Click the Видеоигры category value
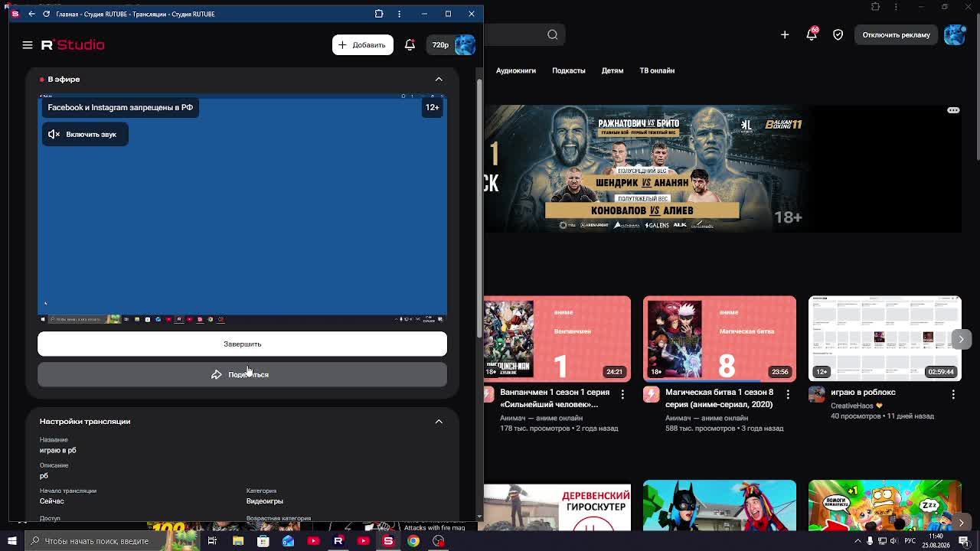980x551 pixels. coord(265,501)
